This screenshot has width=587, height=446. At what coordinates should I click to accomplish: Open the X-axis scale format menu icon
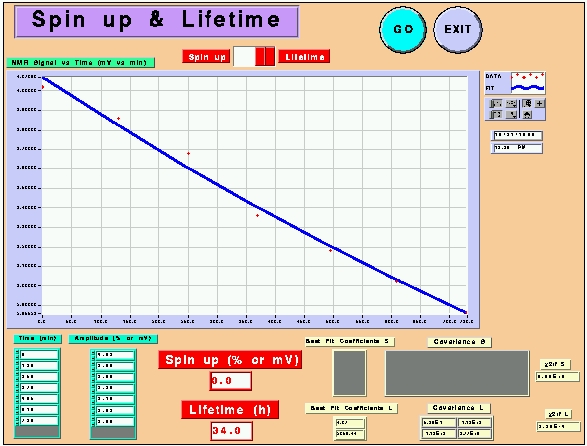(511, 103)
